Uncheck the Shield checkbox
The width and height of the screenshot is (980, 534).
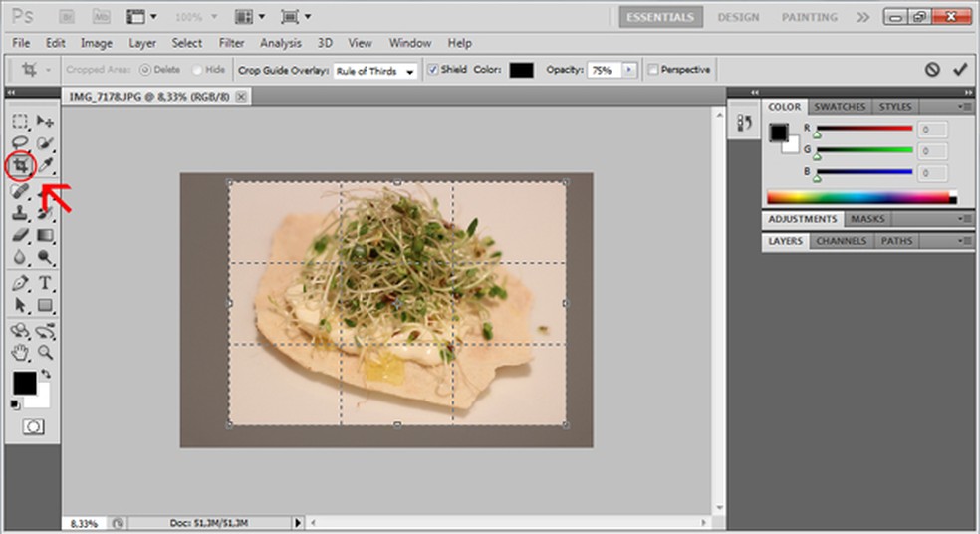point(432,70)
